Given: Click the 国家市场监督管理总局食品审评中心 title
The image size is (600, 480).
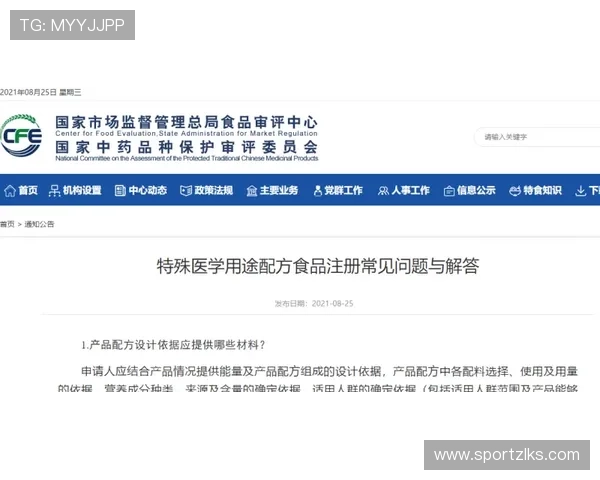Looking at the screenshot, I should (186, 122).
